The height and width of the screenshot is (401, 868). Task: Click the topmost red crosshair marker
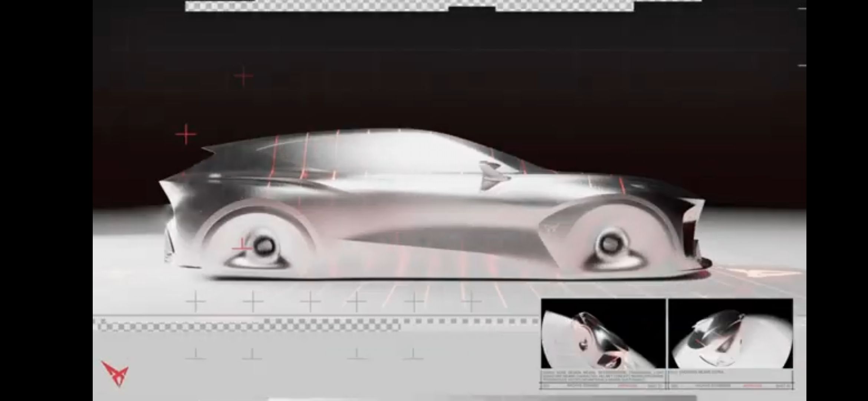tap(243, 76)
